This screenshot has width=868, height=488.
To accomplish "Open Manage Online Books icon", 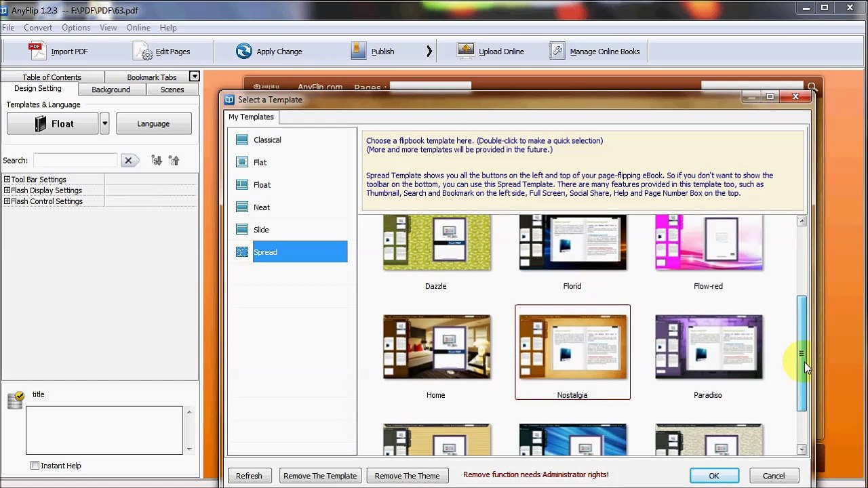I will pyautogui.click(x=557, y=51).
